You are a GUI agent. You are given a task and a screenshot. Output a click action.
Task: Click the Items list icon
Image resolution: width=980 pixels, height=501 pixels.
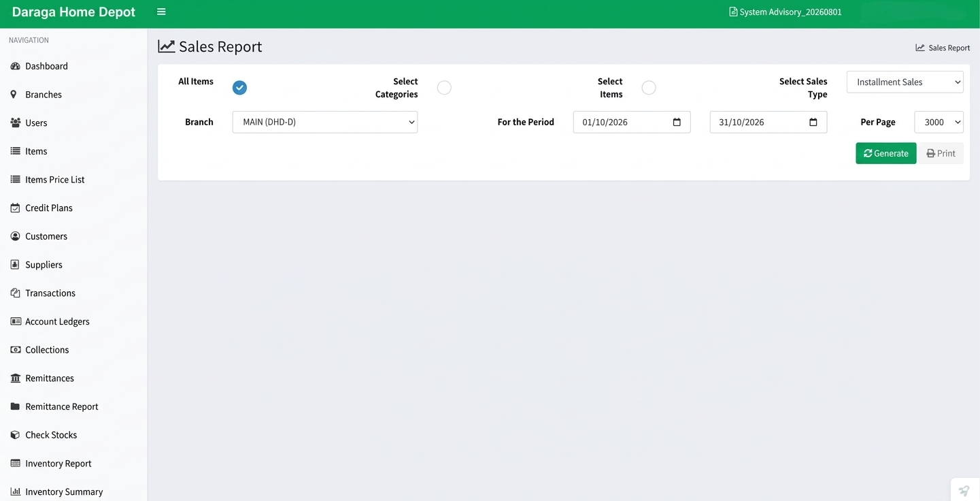tap(15, 151)
